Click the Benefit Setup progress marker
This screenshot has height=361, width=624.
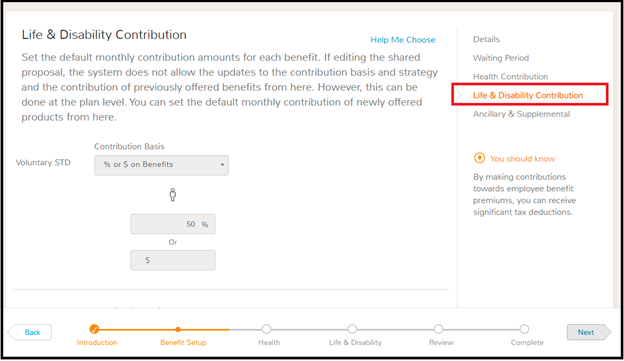point(178,330)
